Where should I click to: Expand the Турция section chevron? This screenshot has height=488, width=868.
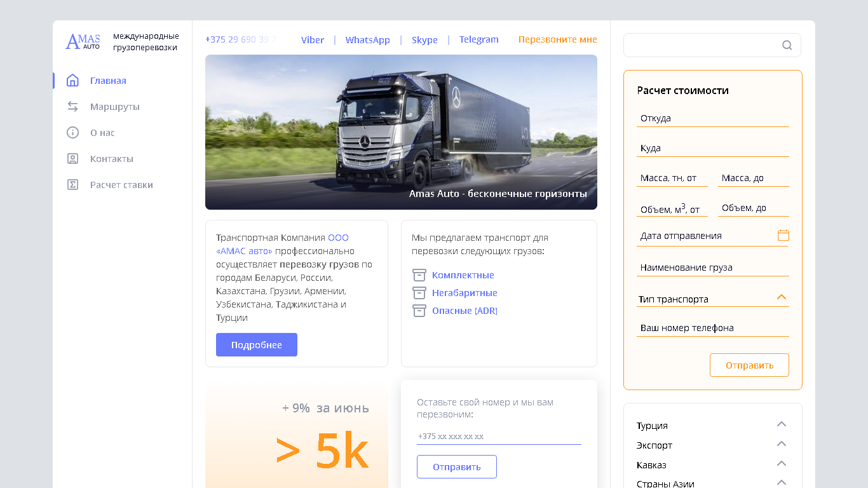tap(782, 424)
